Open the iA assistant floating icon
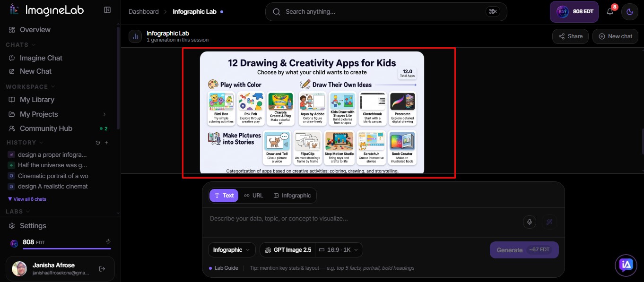 626,266
